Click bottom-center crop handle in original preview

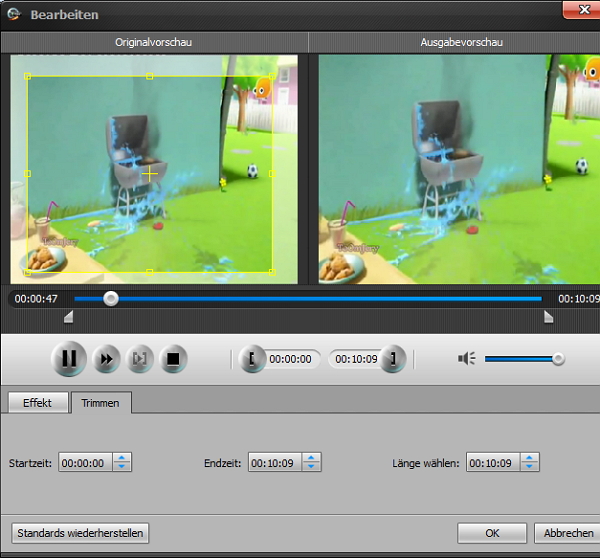(150, 272)
